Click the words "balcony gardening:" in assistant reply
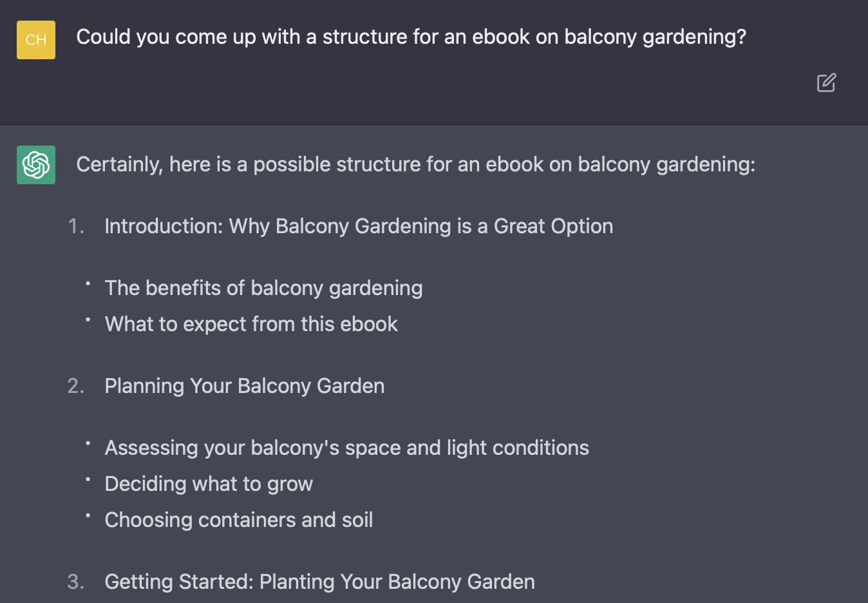The height and width of the screenshot is (603, 868). coord(666,165)
